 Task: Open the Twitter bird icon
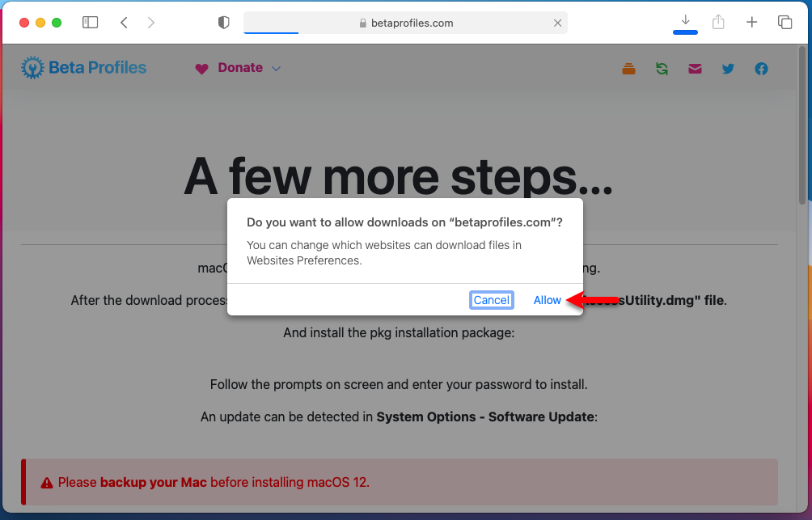click(x=728, y=69)
